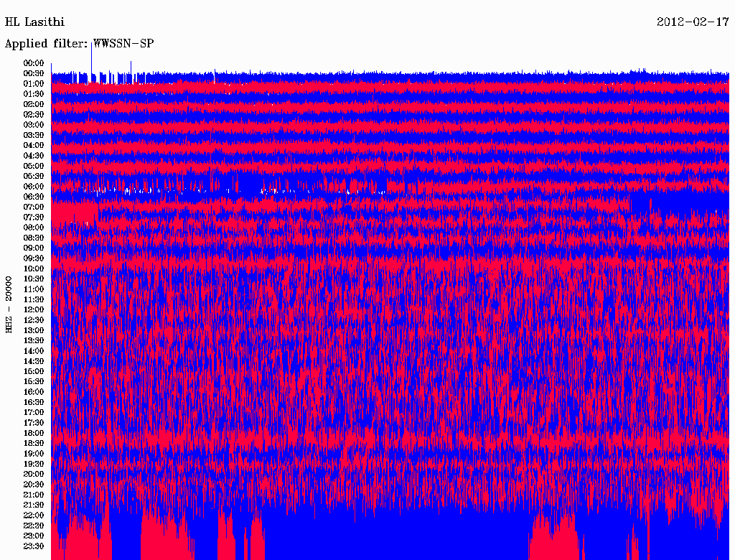Click the 'Applied filter:' label
The height and width of the screenshot is (560, 735).
[47, 44]
